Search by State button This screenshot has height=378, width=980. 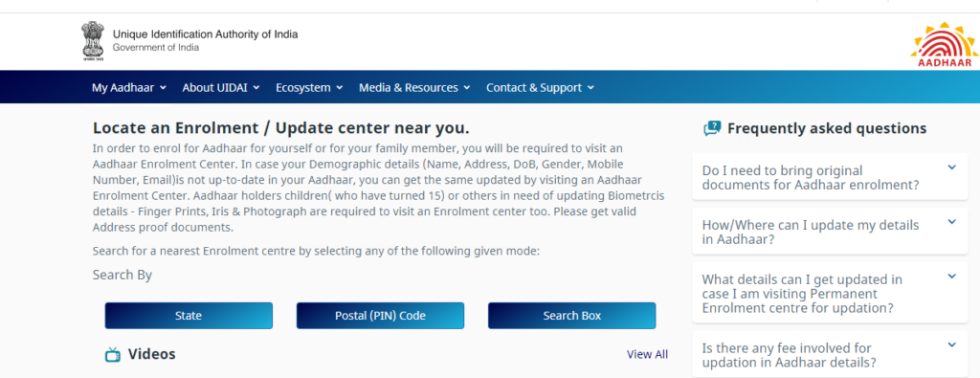tap(189, 316)
